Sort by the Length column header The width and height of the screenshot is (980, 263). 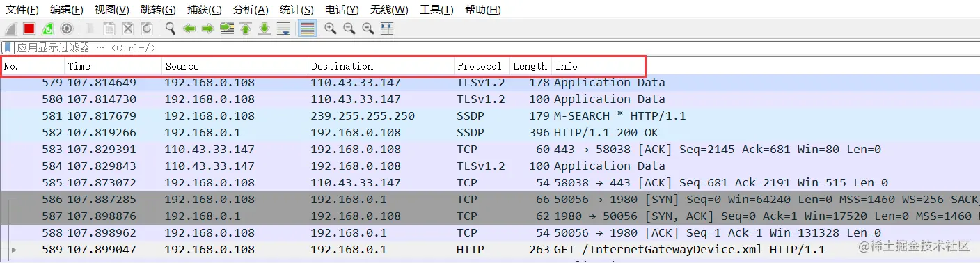[x=531, y=66]
